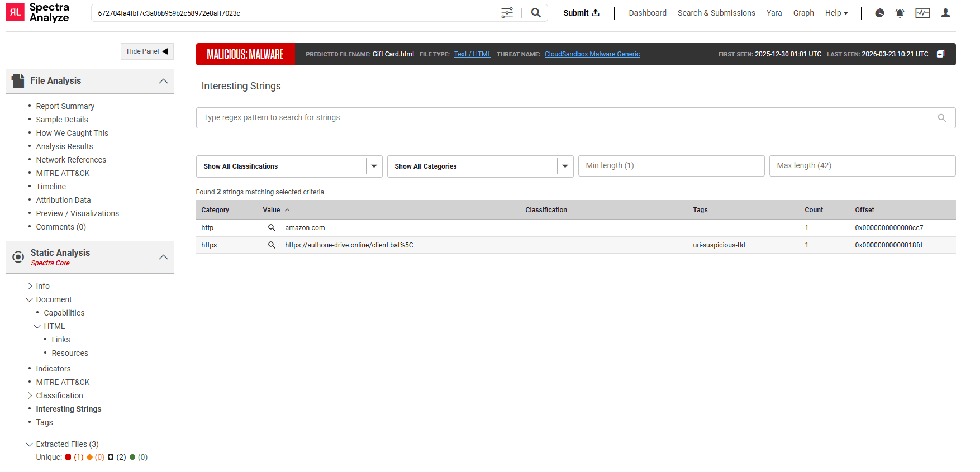Search the amazon.com string via magnifier
Viewport: 980px width, 472px height.
(272, 228)
